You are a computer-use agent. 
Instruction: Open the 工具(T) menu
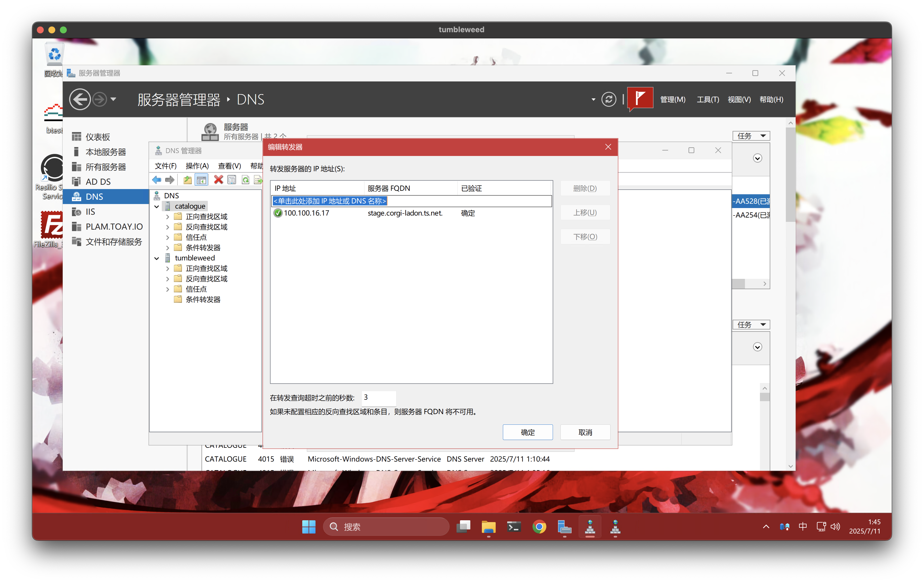(x=708, y=99)
